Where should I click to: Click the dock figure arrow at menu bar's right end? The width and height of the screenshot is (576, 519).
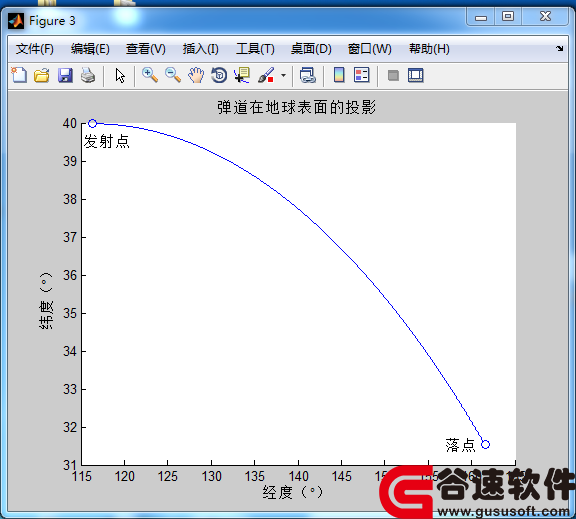559,48
